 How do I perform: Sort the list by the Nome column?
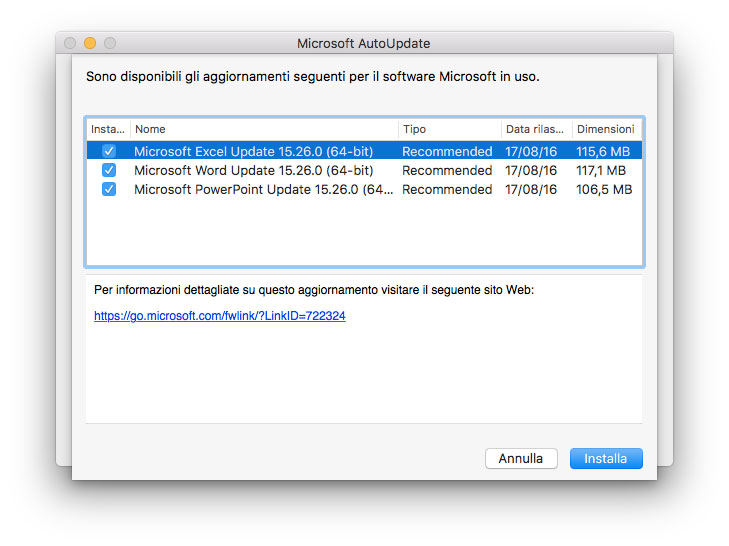(x=264, y=129)
